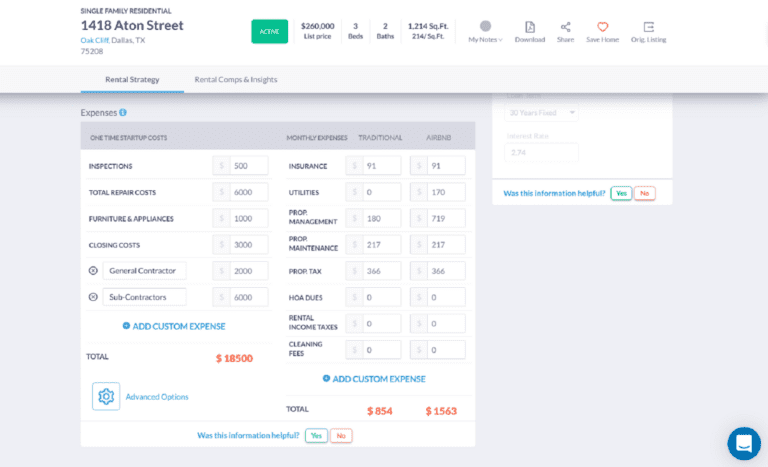Click the Oak Cliff neighborhood link
The image size is (768, 467).
(x=94, y=40)
